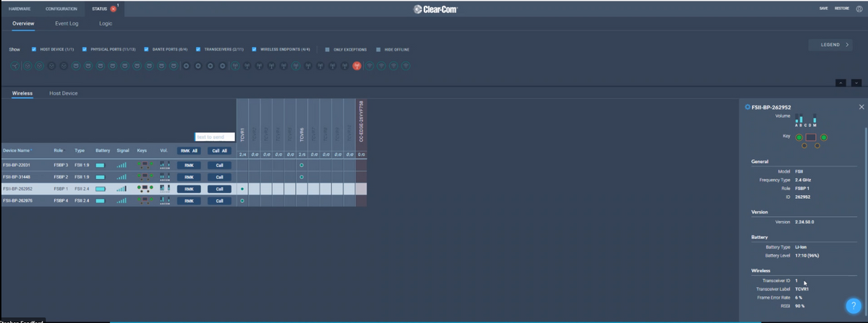Image resolution: width=868 pixels, height=323 pixels.
Task: Click battery icon for FSII-BP-31448
Action: [x=100, y=177]
